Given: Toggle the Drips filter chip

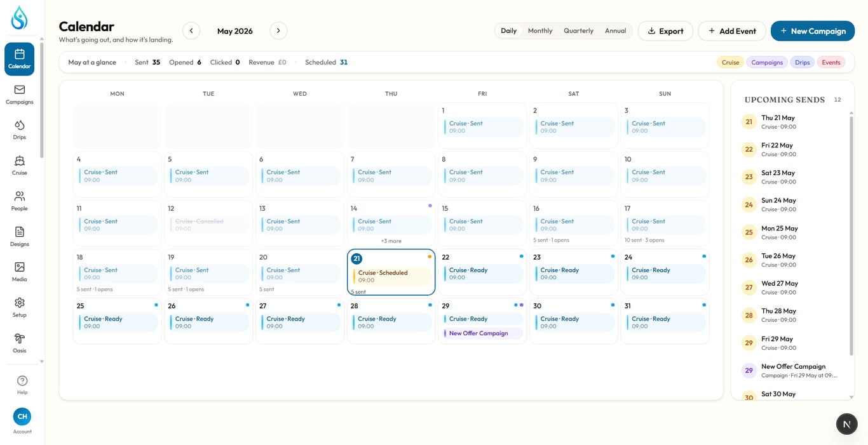Looking at the screenshot, I should 802,62.
